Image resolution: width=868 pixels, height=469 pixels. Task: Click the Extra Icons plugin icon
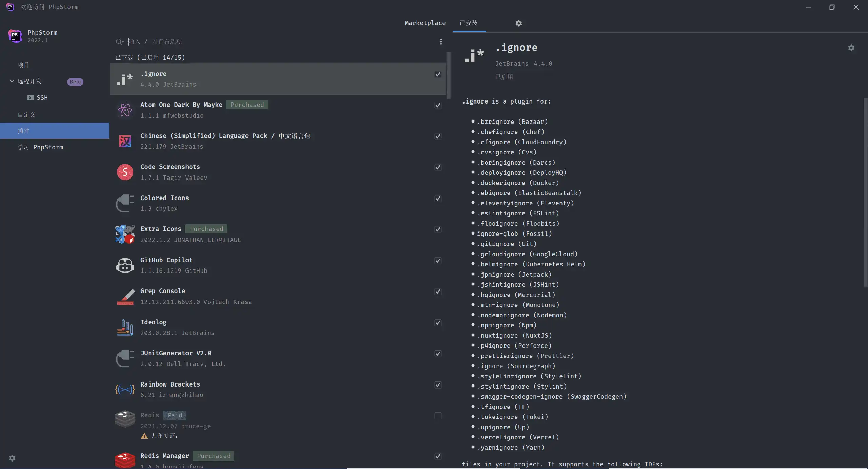point(125,234)
